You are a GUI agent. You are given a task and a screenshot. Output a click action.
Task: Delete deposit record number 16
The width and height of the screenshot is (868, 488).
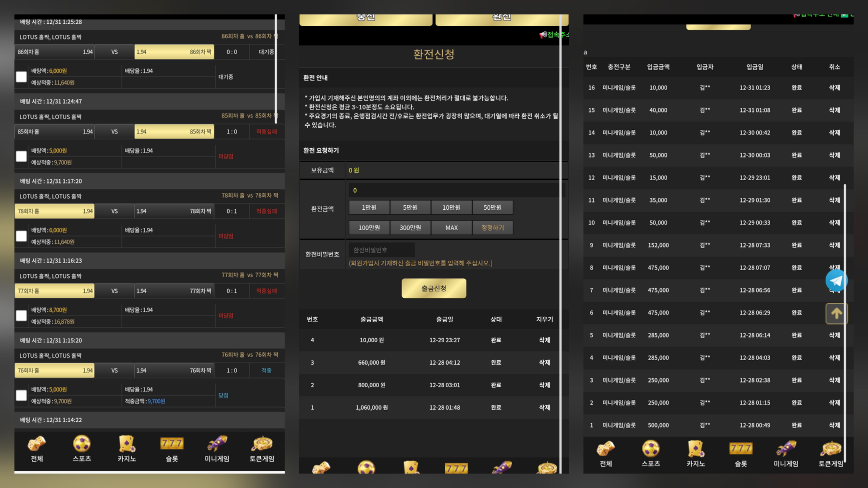(x=834, y=88)
